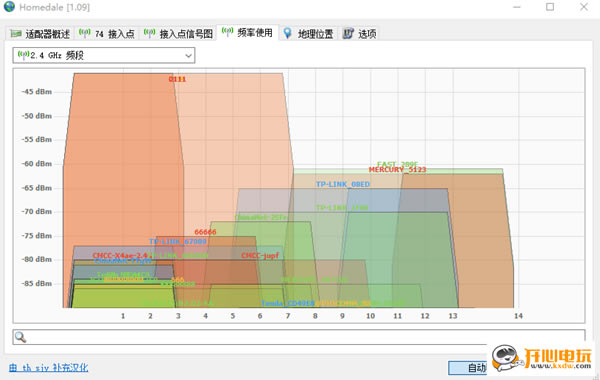
Task: Click the 0111 network label in chart
Action: click(177, 79)
